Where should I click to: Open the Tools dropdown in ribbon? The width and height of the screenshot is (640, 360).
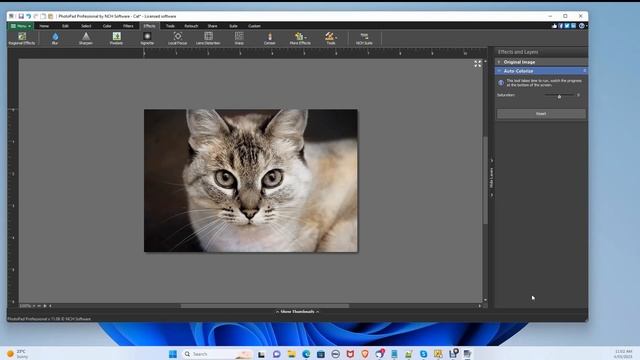coord(331,38)
